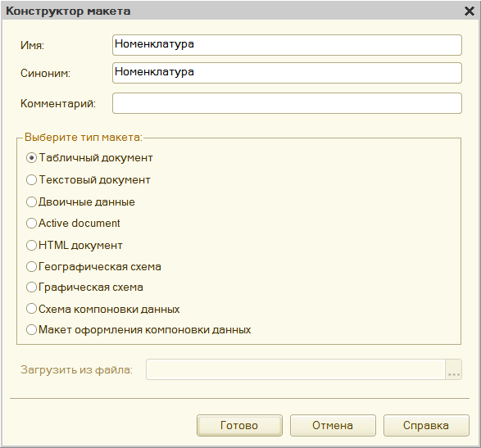This screenshot has width=481, height=448.
Task: Click the Выберите тип макета group label
Action: coord(84,137)
